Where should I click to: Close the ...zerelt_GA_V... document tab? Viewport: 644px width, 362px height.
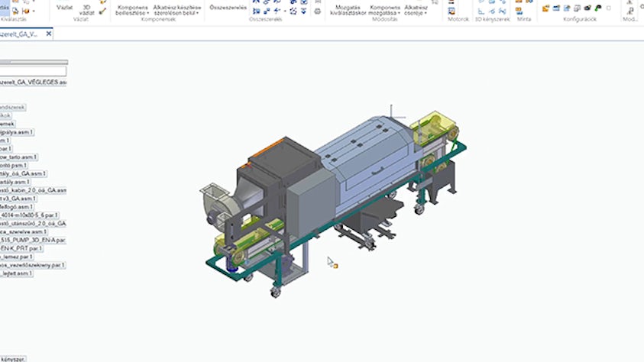tap(48, 34)
